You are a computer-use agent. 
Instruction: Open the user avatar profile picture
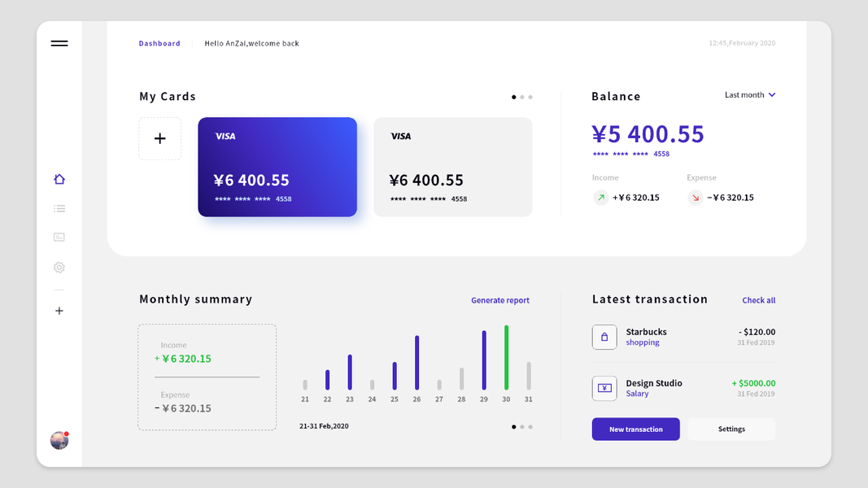coord(59,440)
